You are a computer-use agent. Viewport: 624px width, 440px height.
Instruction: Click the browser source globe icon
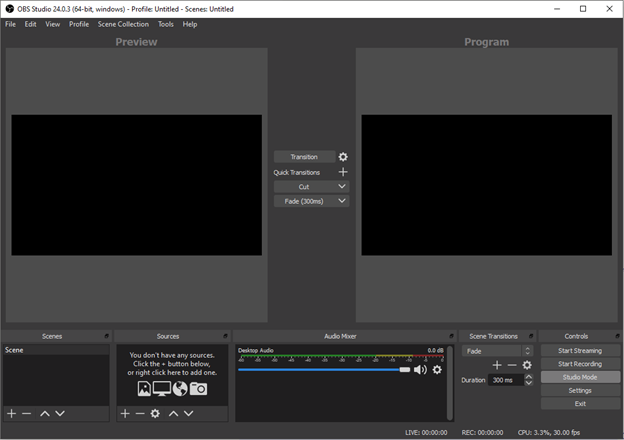click(180, 388)
